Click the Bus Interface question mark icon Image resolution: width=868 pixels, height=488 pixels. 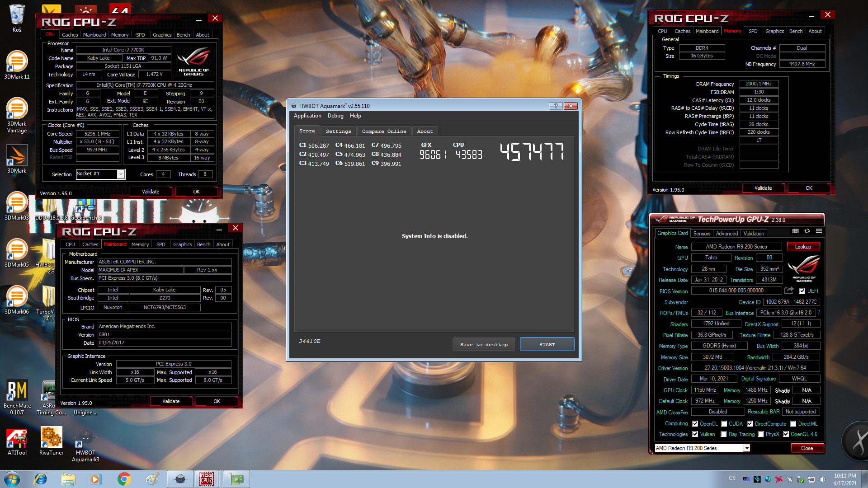[819, 313]
